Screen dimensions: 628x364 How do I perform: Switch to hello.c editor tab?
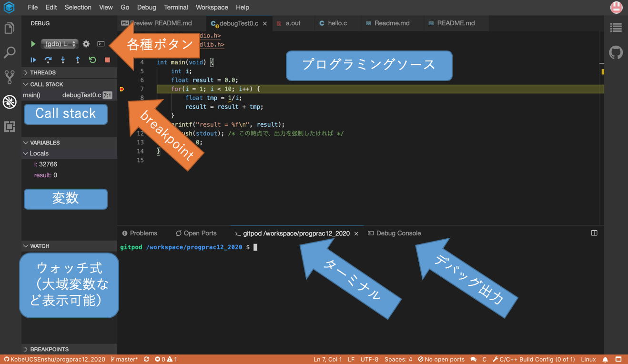tap(337, 23)
